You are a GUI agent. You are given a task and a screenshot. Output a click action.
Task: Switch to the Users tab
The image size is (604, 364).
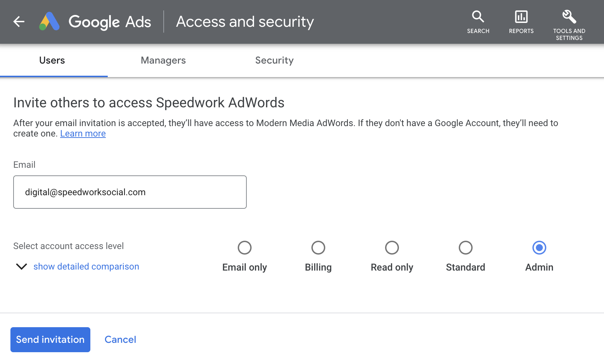click(52, 60)
